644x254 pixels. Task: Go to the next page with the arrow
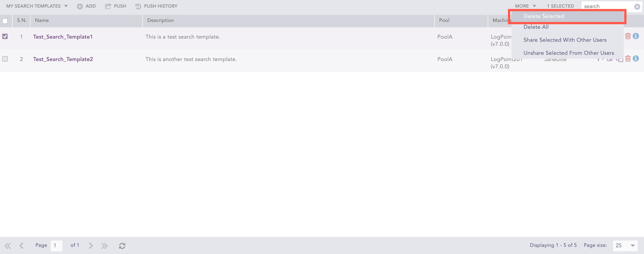tap(91, 246)
